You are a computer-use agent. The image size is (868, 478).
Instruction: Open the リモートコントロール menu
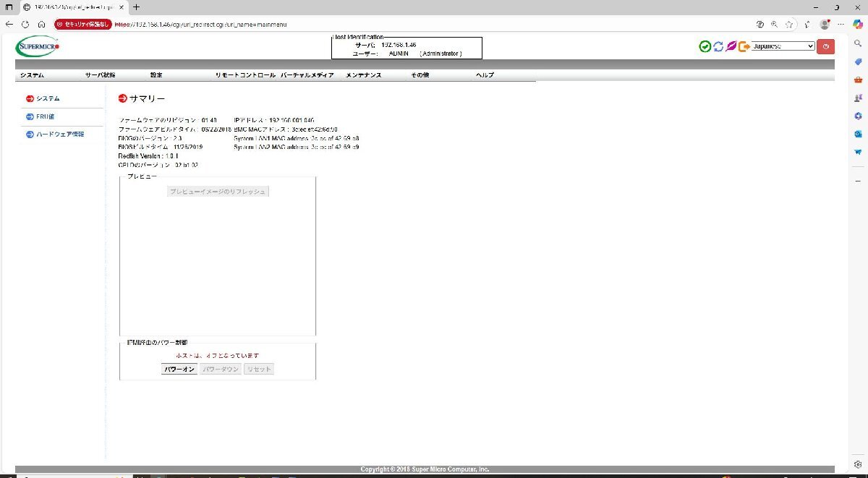click(245, 75)
